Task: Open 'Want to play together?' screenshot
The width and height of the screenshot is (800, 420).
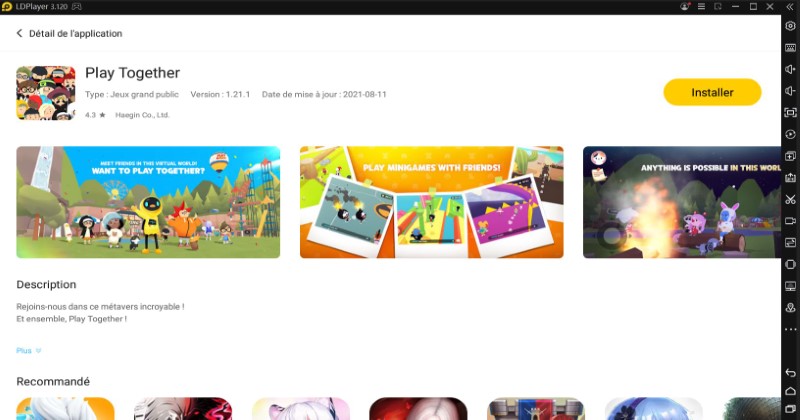Action: tap(148, 202)
